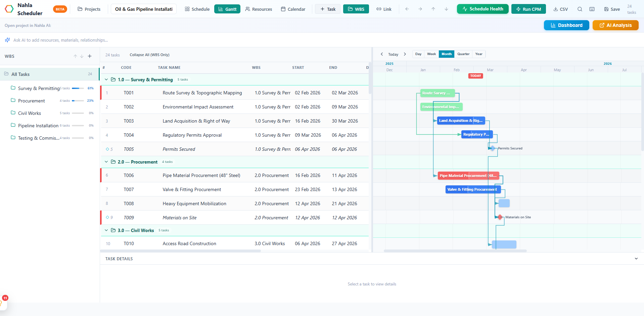
Task: Click the Survey & Permitting 61% progress bar
Action: tap(78, 88)
